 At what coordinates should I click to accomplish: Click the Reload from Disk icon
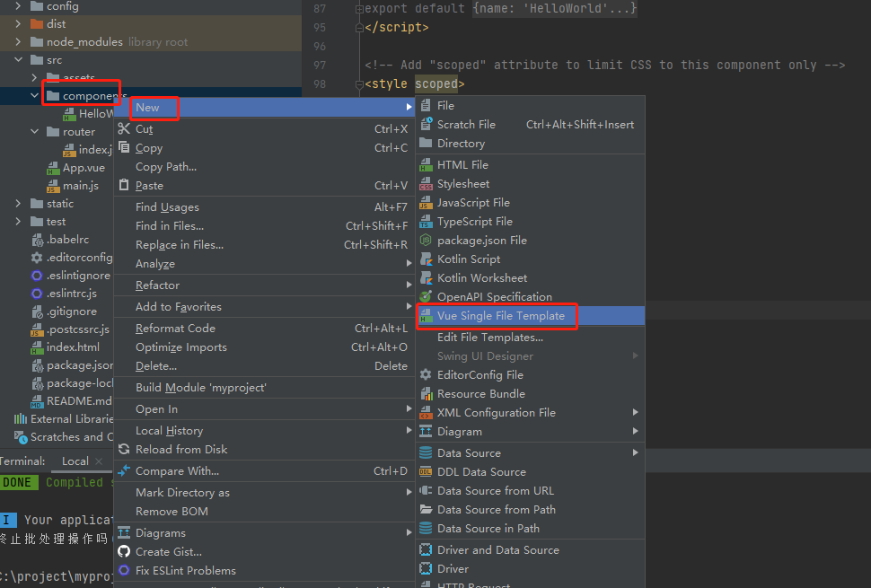coord(124,449)
